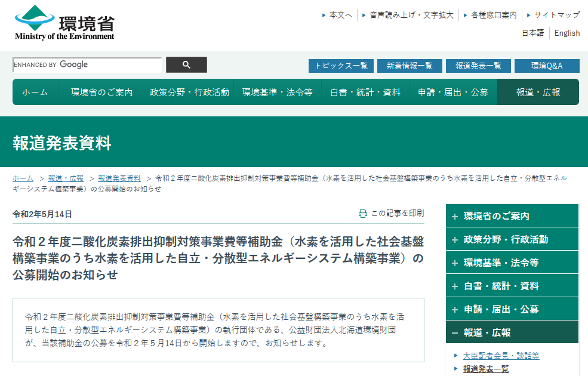This screenshot has width=588, height=376.
Task: Open the 環境Q&A button
Action: click(547, 66)
